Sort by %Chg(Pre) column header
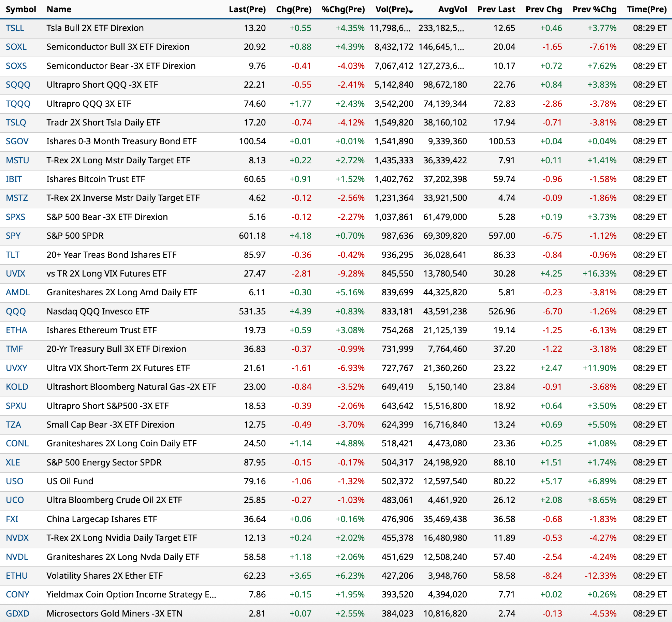This screenshot has width=672, height=622. (343, 10)
